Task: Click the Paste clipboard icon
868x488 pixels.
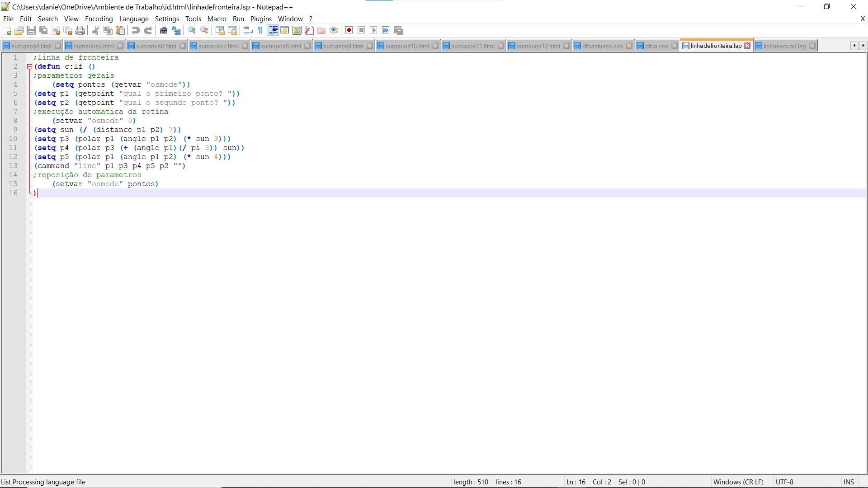Action: [x=120, y=30]
